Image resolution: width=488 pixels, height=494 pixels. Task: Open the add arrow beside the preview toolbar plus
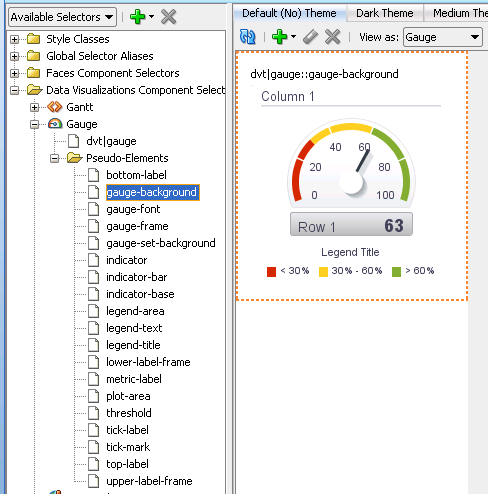pos(293,37)
